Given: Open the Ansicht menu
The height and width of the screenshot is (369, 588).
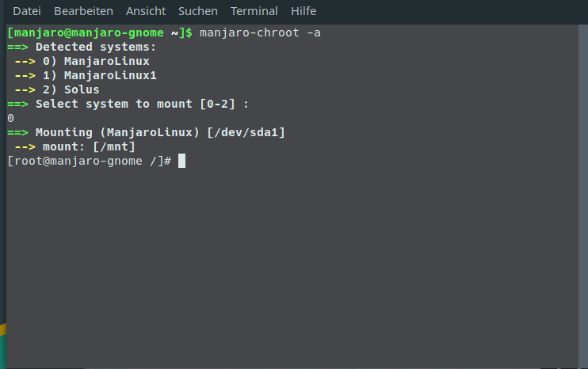Looking at the screenshot, I should [x=145, y=11].
